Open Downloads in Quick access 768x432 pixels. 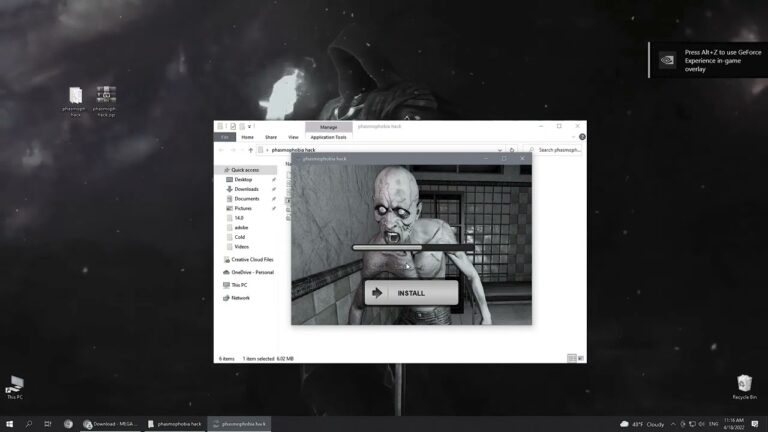pos(246,189)
